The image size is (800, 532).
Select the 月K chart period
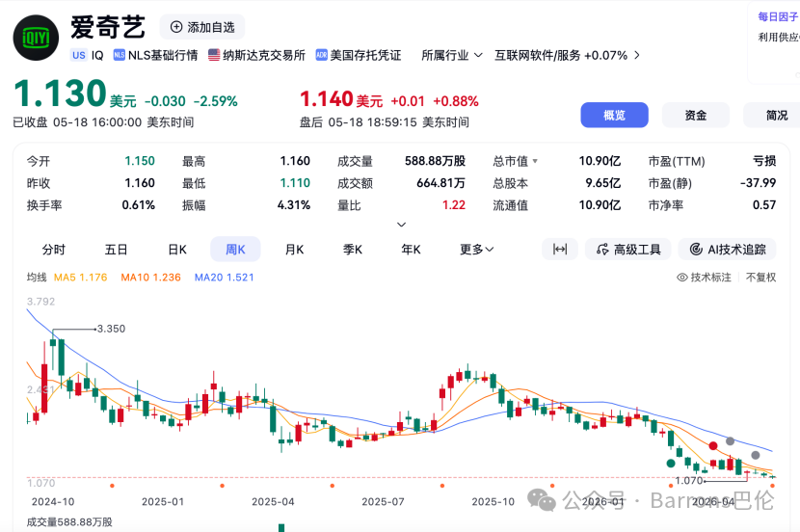coord(294,250)
